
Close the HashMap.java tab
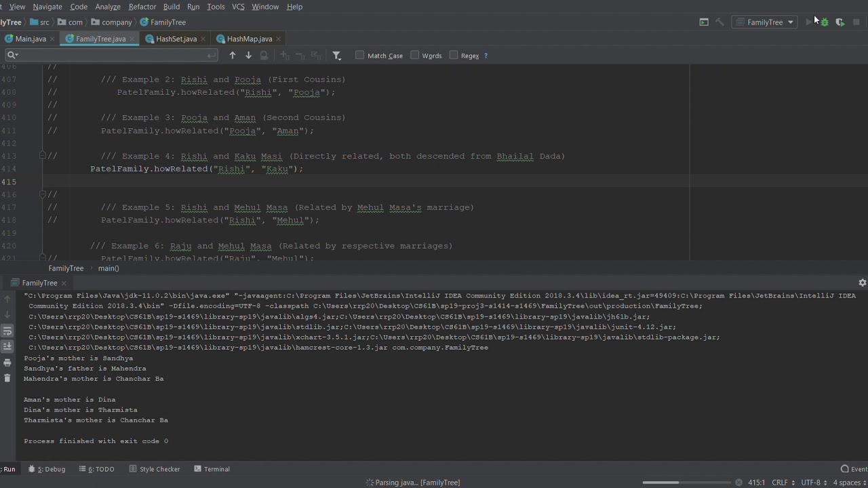point(279,39)
